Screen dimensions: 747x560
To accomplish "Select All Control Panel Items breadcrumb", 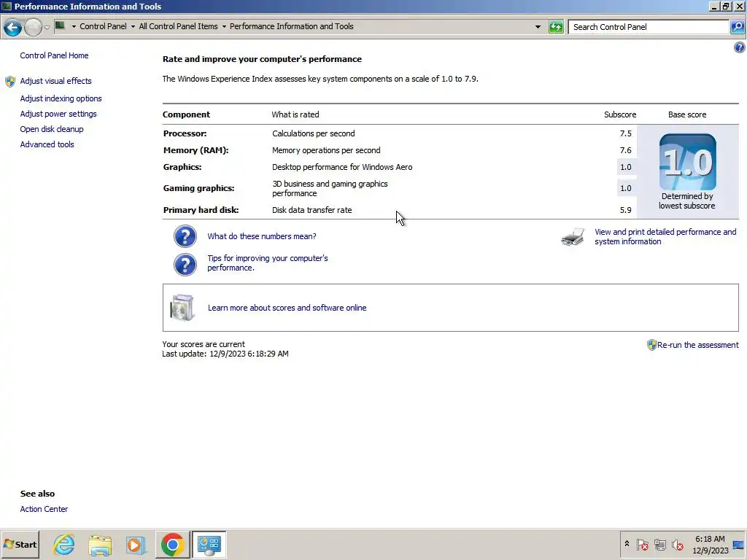I will pyautogui.click(x=178, y=27).
